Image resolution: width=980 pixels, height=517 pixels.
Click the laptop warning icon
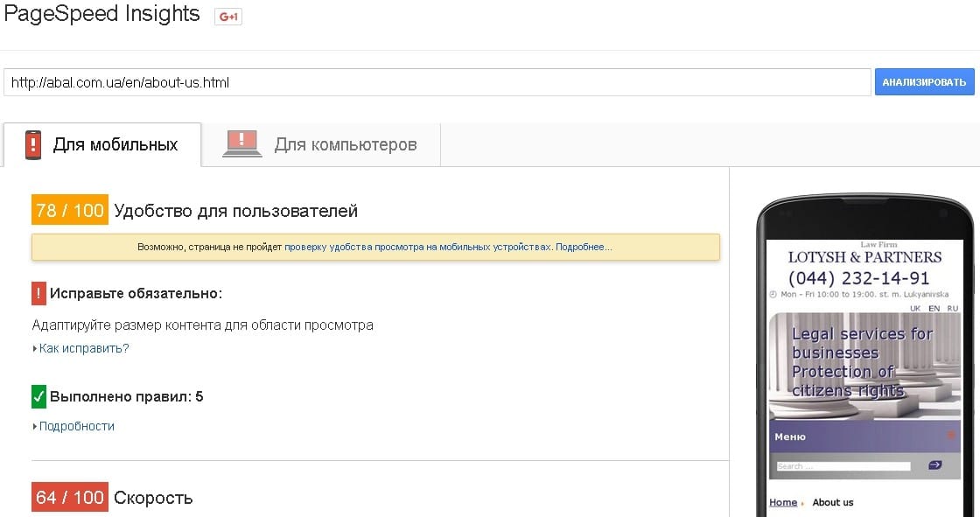[x=242, y=143]
